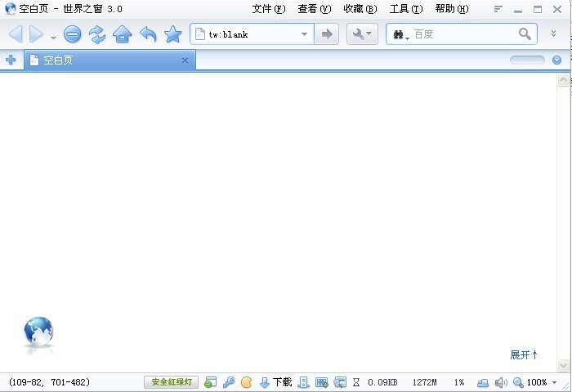Close the 空白页 tab
The image size is (572, 392).
pyautogui.click(x=185, y=60)
